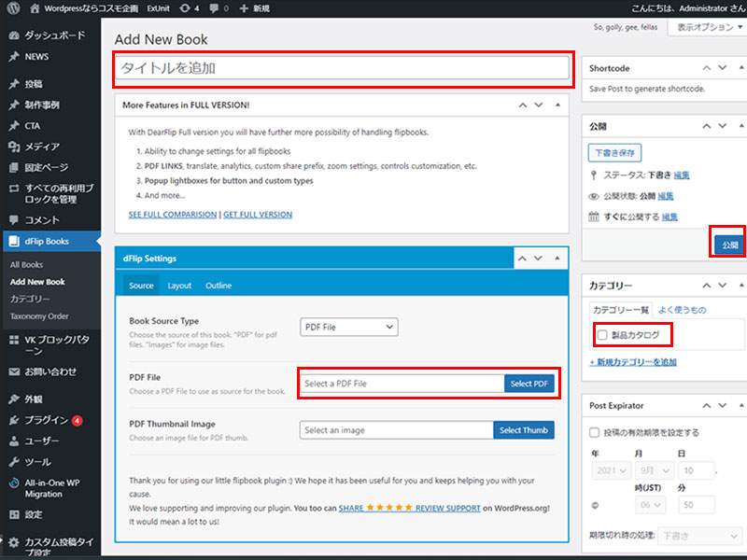747x560 pixels.
Task: Click the Dashboard icon in sidebar
Action: (13, 35)
